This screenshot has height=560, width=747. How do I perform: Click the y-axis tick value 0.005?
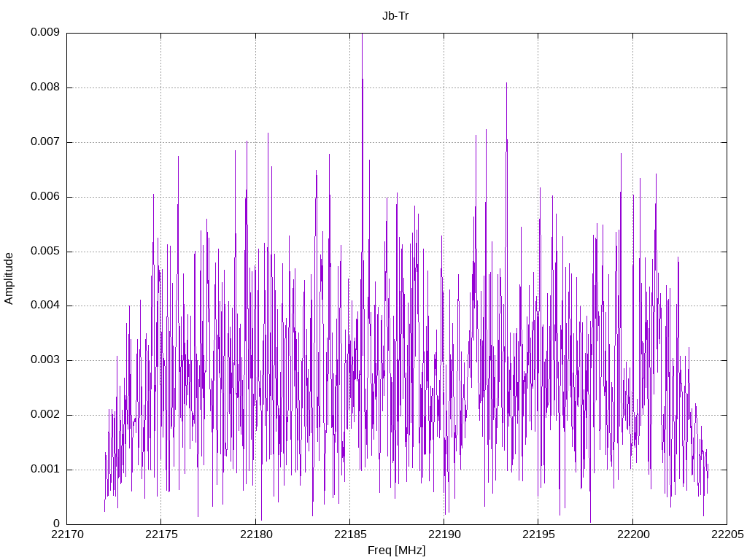coord(44,251)
